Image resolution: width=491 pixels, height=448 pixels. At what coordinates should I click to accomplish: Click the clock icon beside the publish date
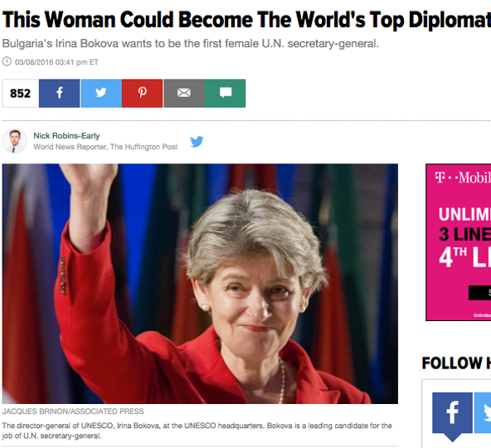pos(7,61)
